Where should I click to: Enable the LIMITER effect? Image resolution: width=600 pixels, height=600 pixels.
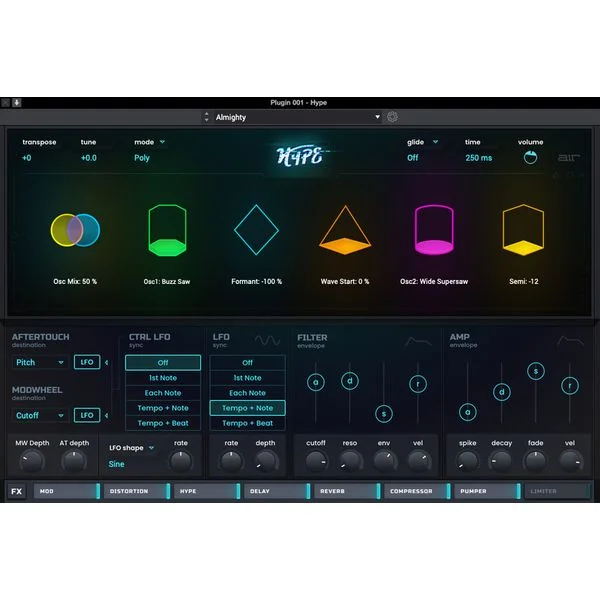589,491
